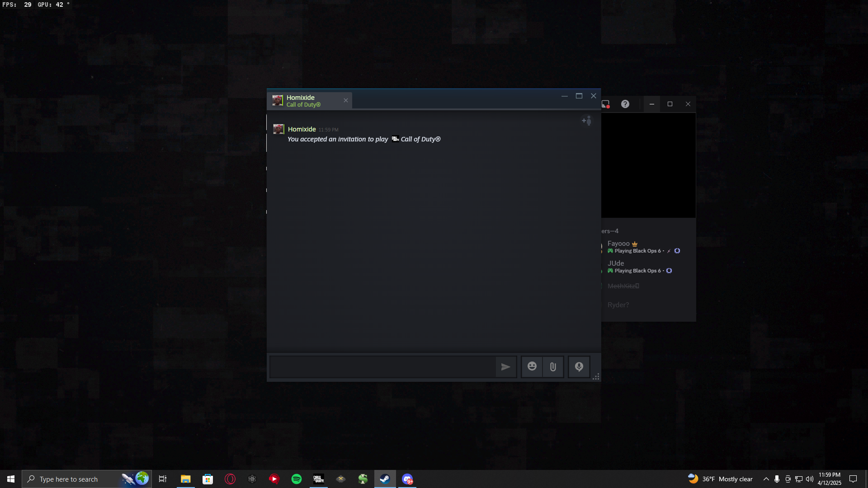Attach a file in the Steam chat
868x488 pixels.
553,366
